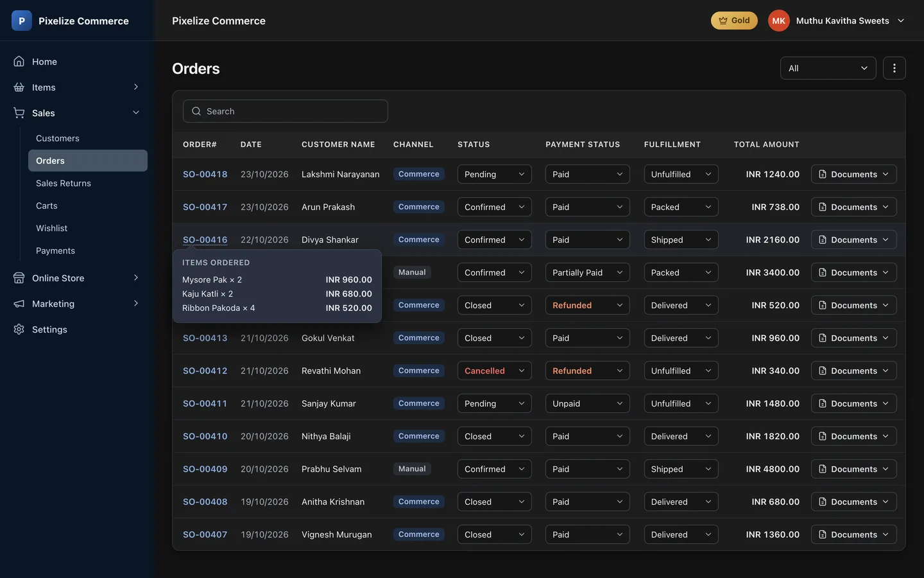Image resolution: width=924 pixels, height=578 pixels.
Task: Click the INR 4800.00 total amount
Action: [x=773, y=469]
